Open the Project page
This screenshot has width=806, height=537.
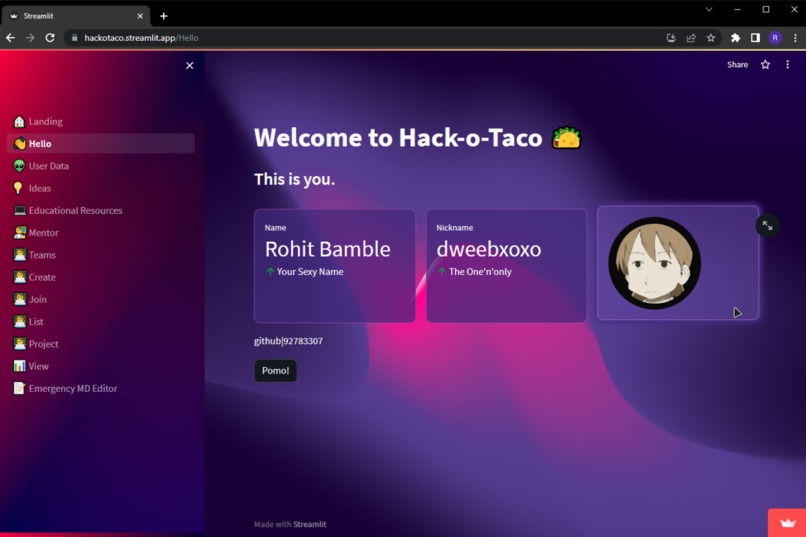click(x=100, y=344)
